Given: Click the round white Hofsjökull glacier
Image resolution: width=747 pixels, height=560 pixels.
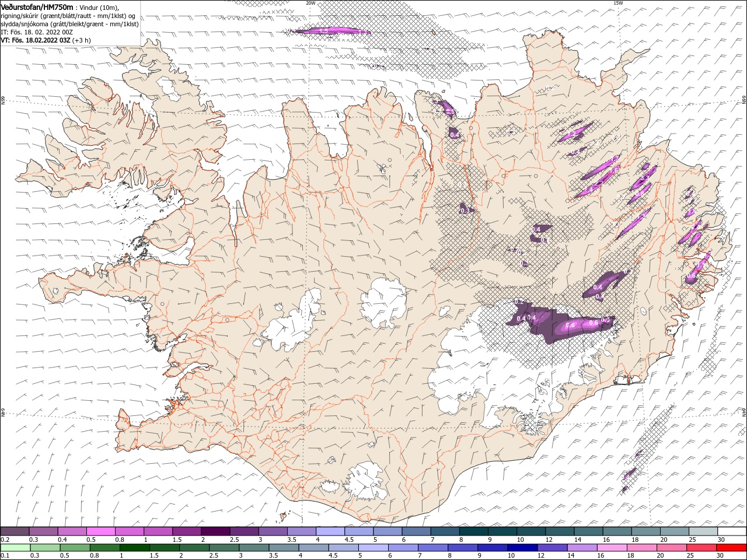Looking at the screenshot, I should 383,302.
